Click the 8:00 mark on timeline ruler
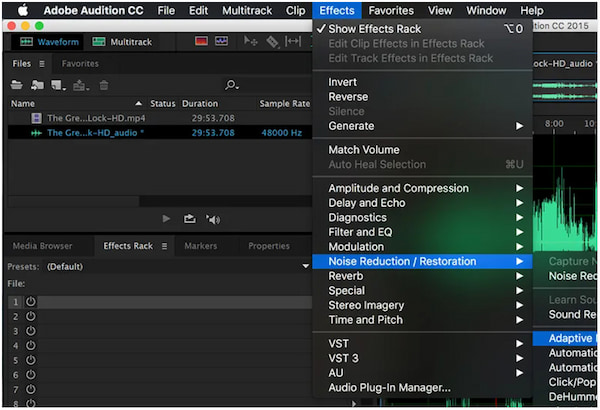 tap(554, 124)
